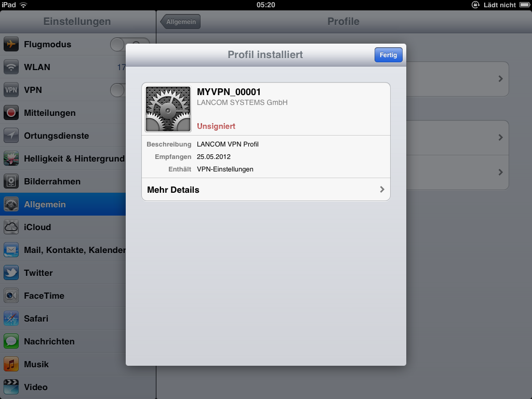Open the Nachrichten settings entry
Screen dimensions: 532x399
click(x=49, y=341)
